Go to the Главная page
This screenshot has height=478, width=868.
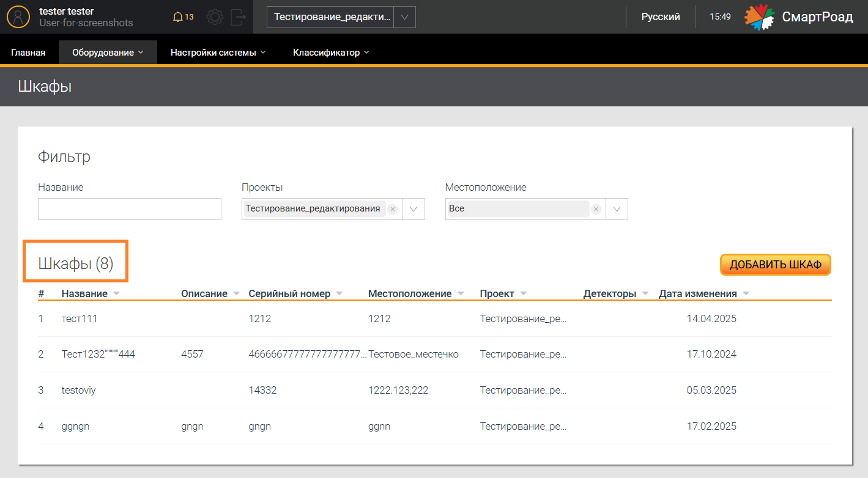pos(28,53)
